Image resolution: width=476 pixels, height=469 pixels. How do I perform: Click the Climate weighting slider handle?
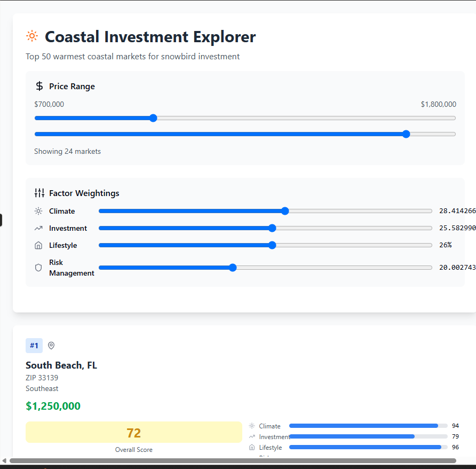(285, 211)
